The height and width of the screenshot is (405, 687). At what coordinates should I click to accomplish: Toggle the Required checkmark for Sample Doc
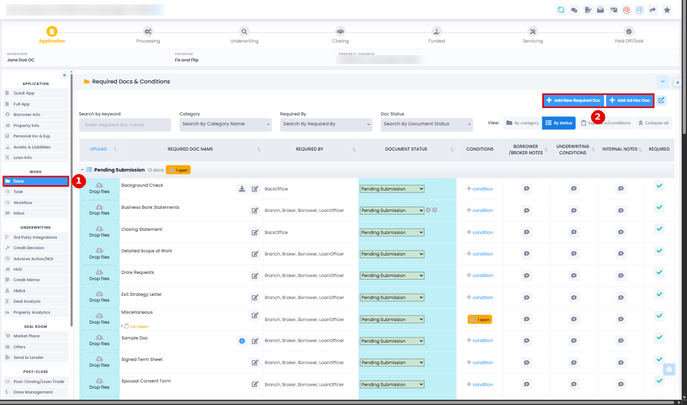pyautogui.click(x=659, y=338)
